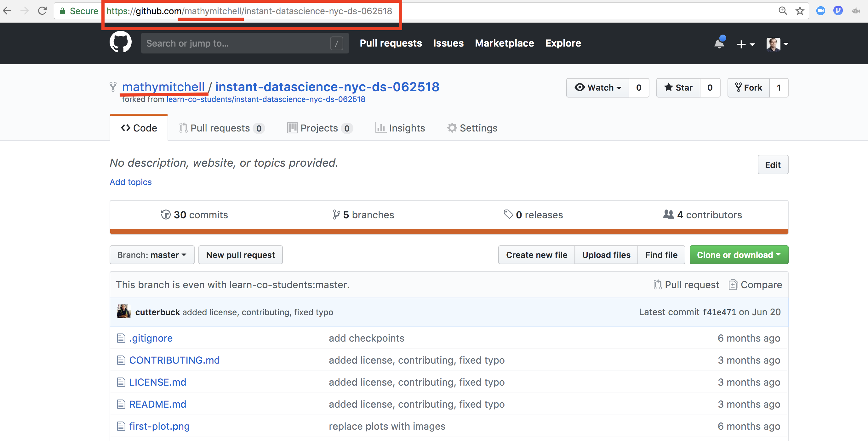Open the plus create-new dropdown
The image size is (868, 441).
[x=745, y=44]
